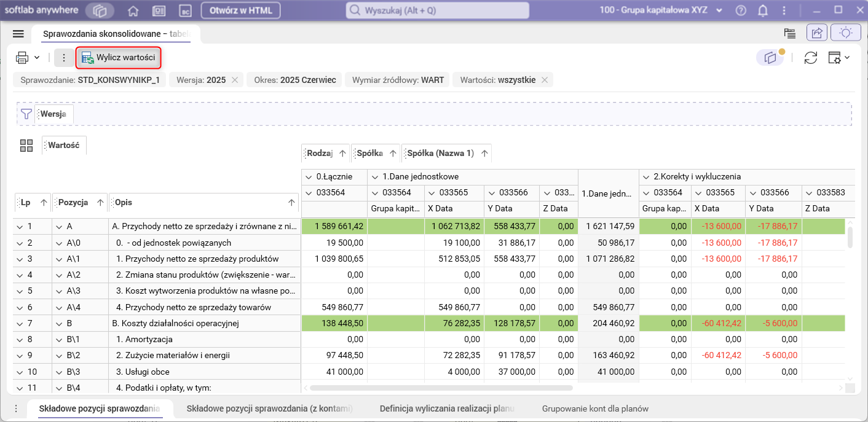Viewport: 868px width, 422px height.
Task: Remove the Wersja: 2025 filter chip
Action: [x=235, y=80]
